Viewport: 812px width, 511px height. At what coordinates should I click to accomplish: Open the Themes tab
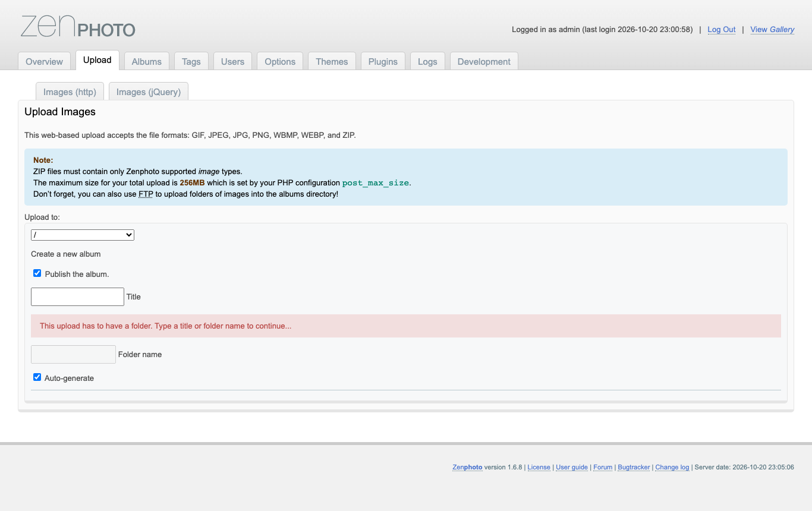[x=332, y=61]
